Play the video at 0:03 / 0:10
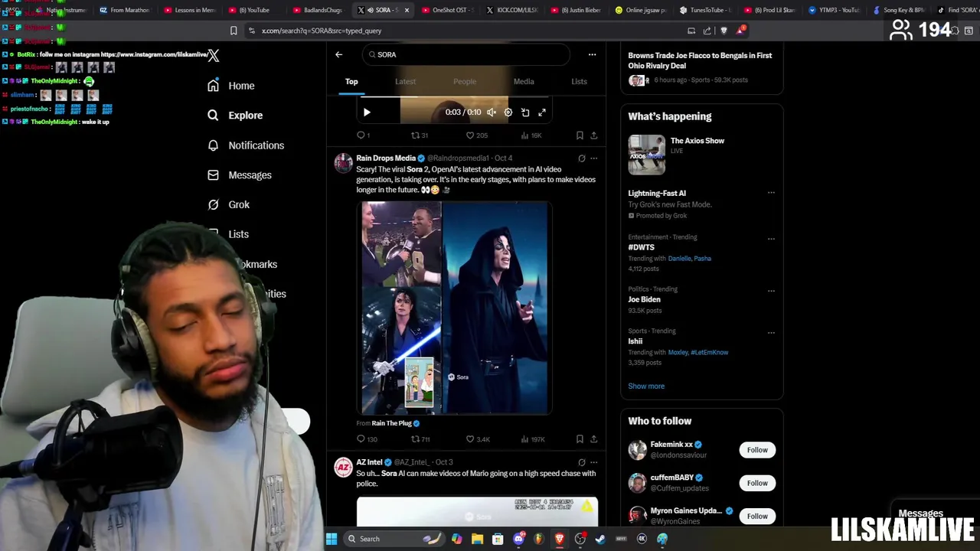 [x=367, y=112]
